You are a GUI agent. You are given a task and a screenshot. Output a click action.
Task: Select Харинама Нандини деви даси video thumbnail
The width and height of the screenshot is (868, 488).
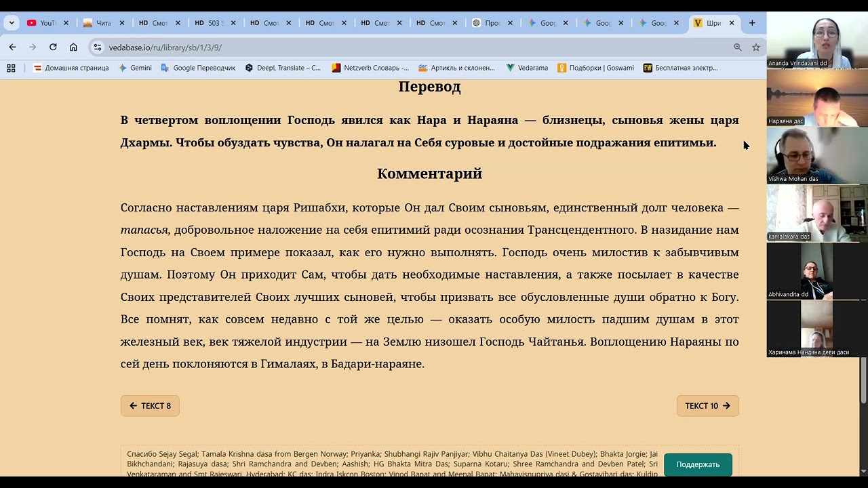pos(817,329)
